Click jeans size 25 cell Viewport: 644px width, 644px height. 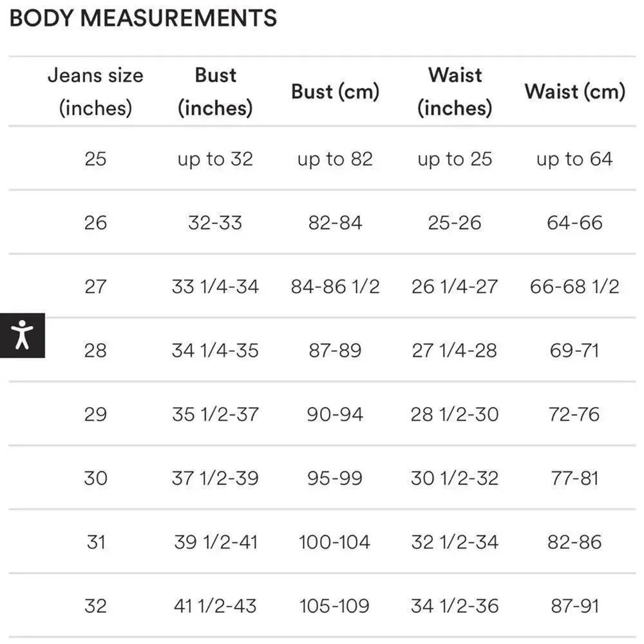[x=95, y=158]
